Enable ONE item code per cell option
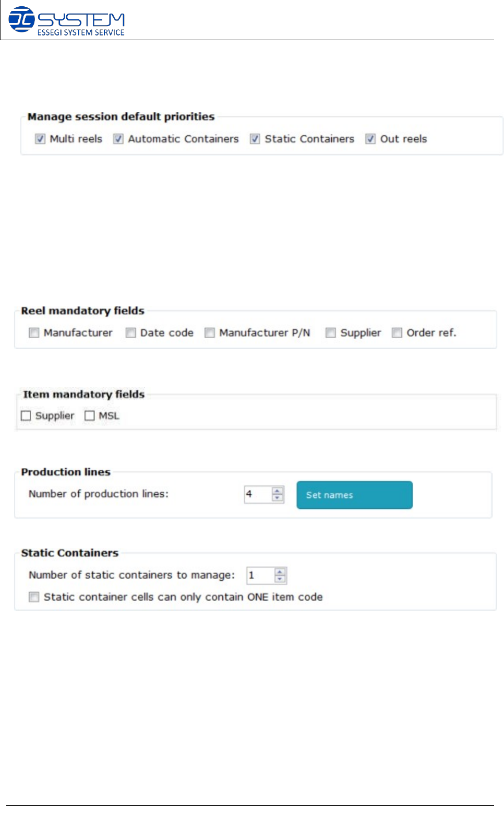The height and width of the screenshot is (822, 504). [34, 597]
